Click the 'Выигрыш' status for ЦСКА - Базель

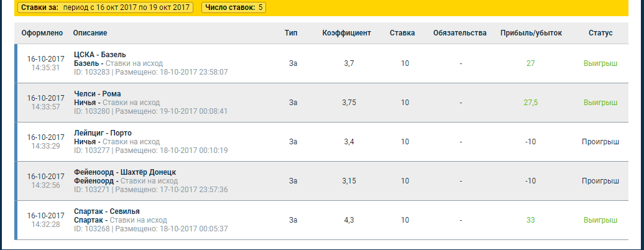click(600, 63)
